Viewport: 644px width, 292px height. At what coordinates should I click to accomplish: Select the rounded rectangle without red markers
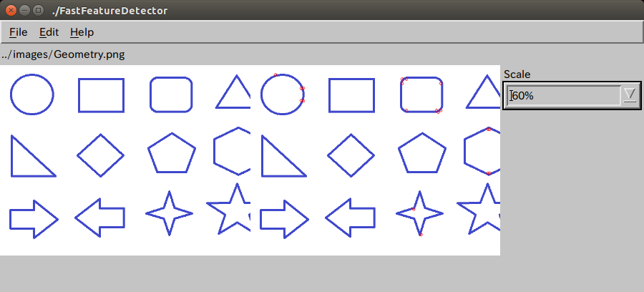(171, 94)
